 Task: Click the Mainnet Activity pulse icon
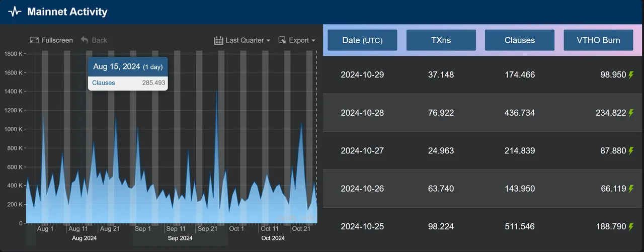click(15, 12)
